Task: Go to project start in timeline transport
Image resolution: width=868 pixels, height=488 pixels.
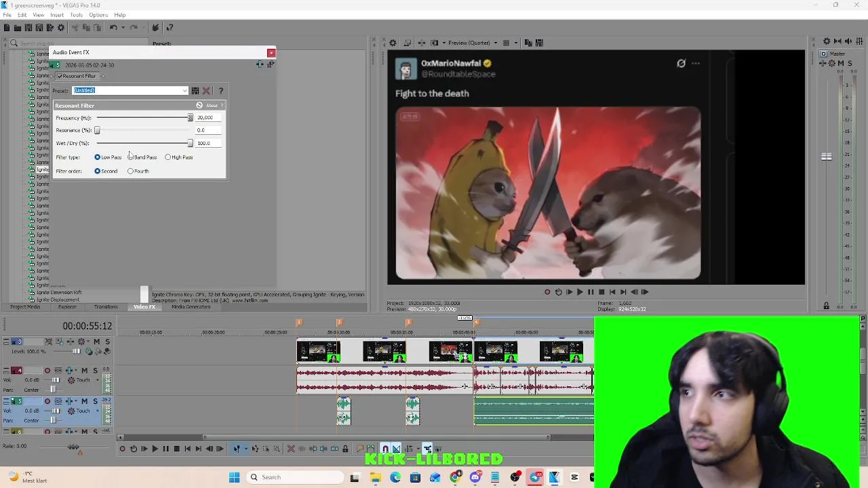Action: pyautogui.click(x=187, y=449)
